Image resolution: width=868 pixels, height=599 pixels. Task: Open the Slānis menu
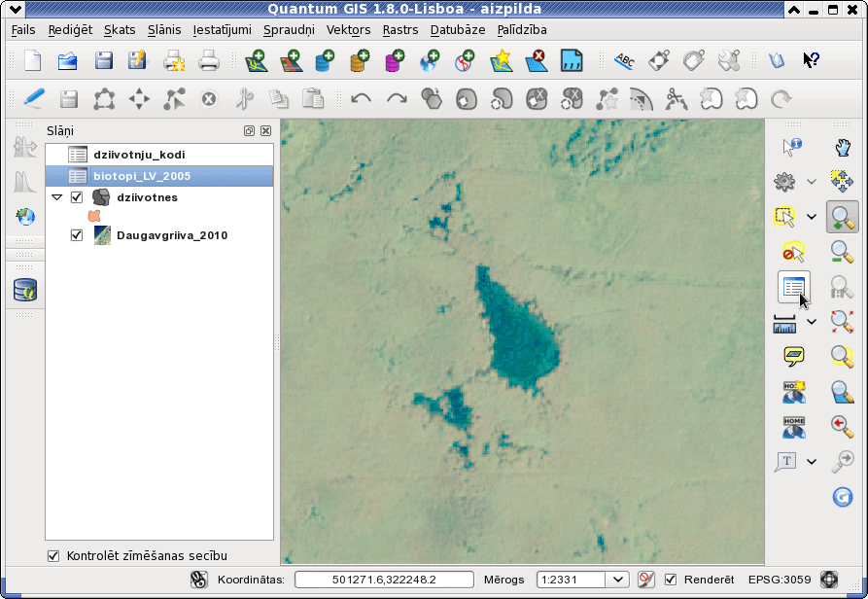pyautogui.click(x=164, y=30)
